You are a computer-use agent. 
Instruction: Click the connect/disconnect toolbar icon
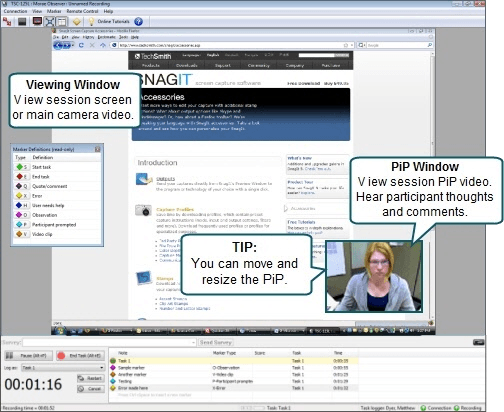point(7,22)
